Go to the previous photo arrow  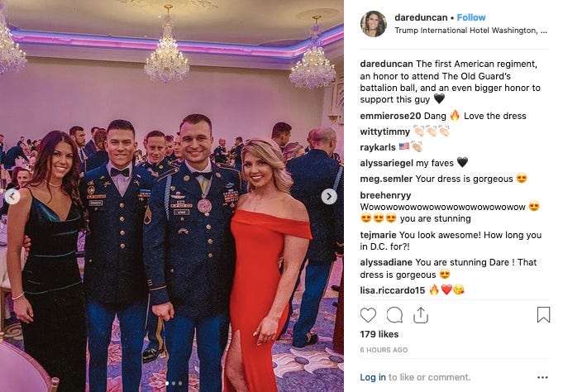click(x=12, y=196)
